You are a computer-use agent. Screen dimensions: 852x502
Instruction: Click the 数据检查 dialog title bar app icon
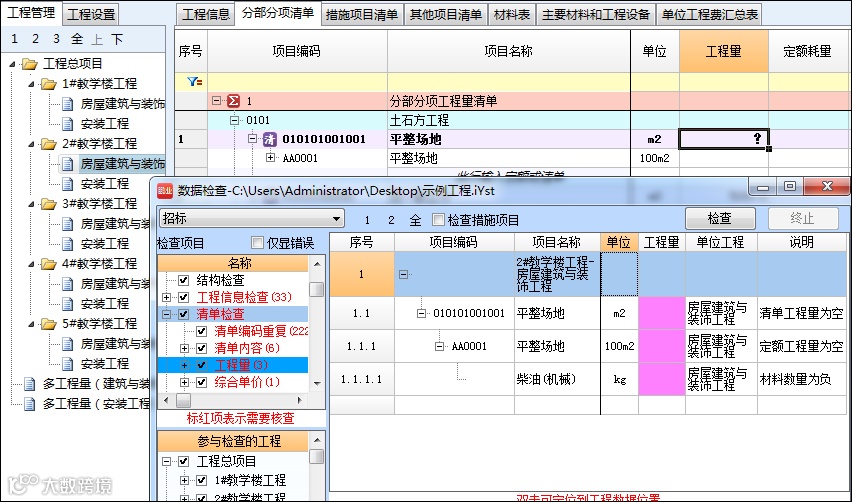165,191
